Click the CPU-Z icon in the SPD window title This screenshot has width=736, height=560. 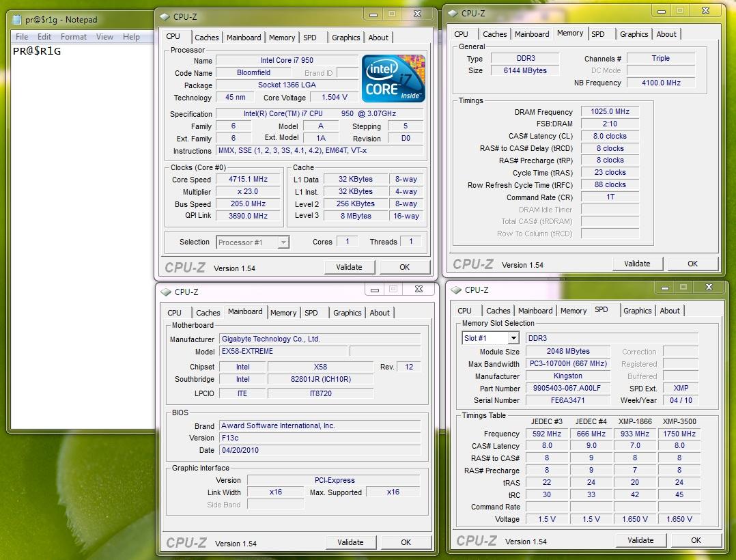pyautogui.click(x=456, y=290)
